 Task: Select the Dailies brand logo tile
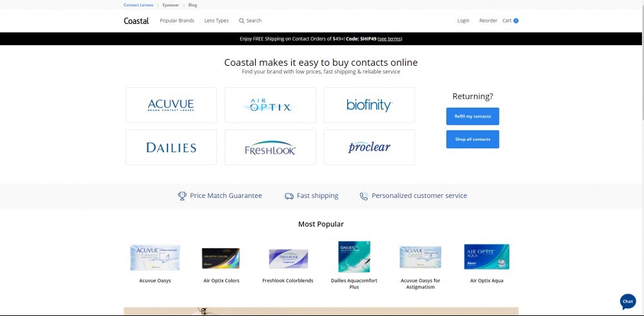point(171,147)
